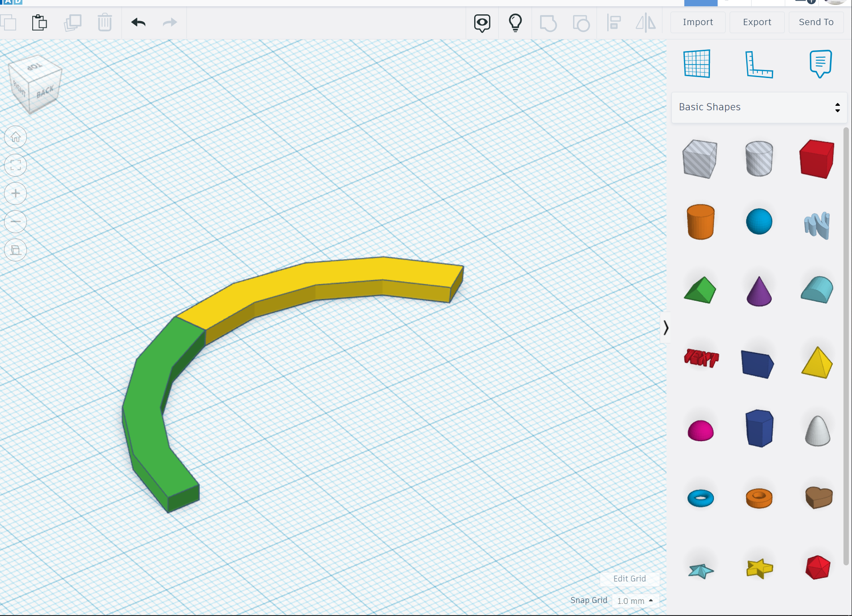This screenshot has height=616, width=852.
Task: Redo the last undone action
Action: (170, 22)
